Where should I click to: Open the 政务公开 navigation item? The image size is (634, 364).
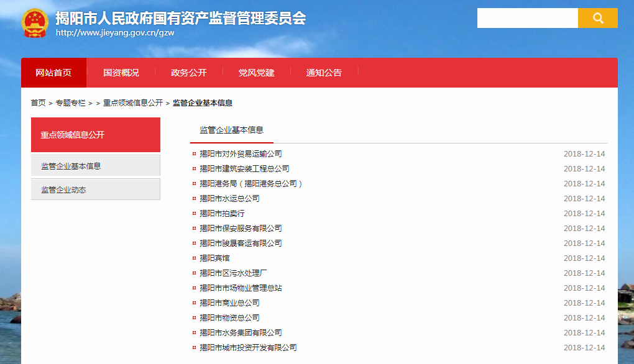(189, 73)
